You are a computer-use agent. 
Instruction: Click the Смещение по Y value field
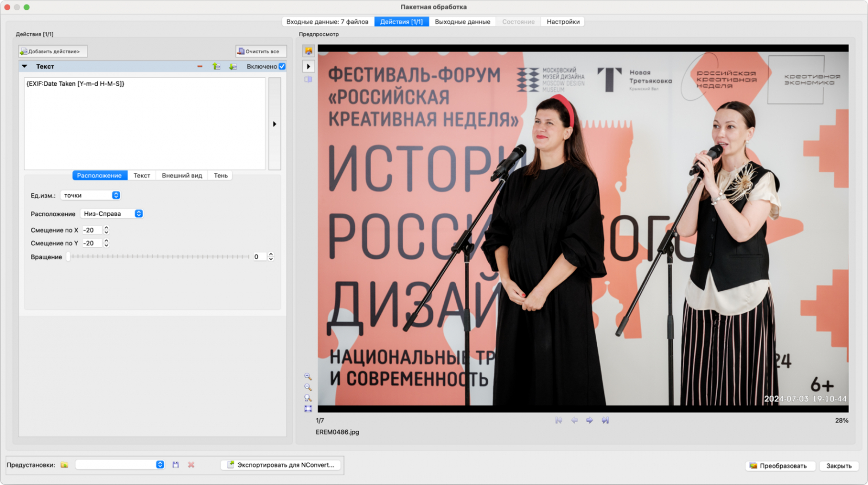(x=92, y=243)
